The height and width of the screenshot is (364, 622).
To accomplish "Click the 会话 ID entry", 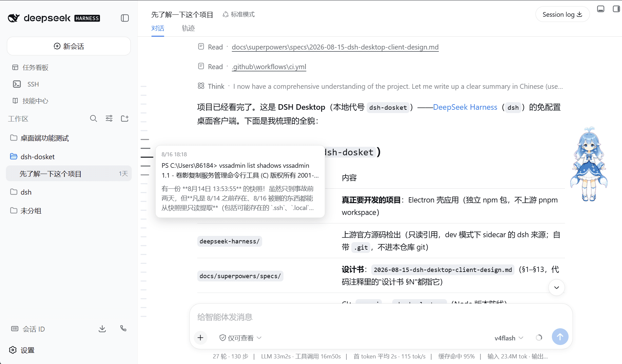I will click(x=28, y=329).
